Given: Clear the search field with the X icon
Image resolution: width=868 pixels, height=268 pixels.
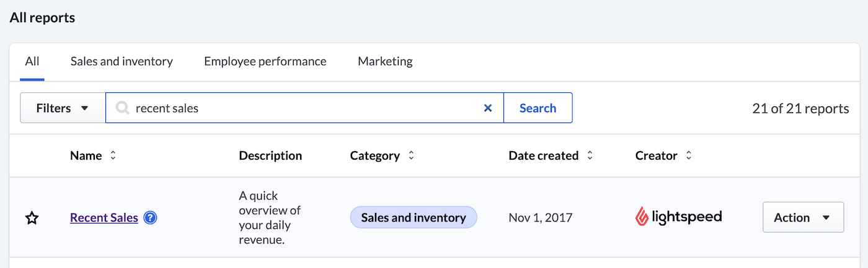Looking at the screenshot, I should 487,108.
